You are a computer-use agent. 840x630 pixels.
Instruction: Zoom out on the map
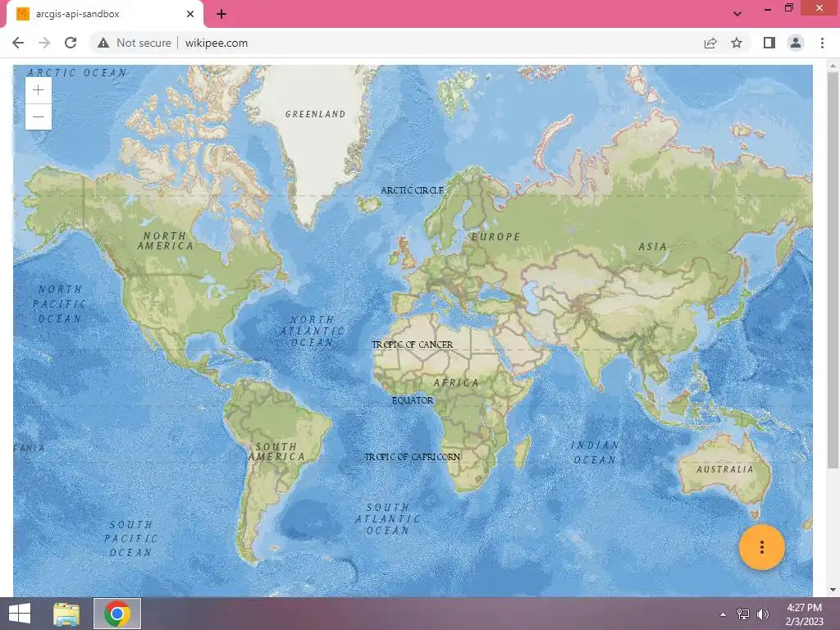pyautogui.click(x=38, y=116)
